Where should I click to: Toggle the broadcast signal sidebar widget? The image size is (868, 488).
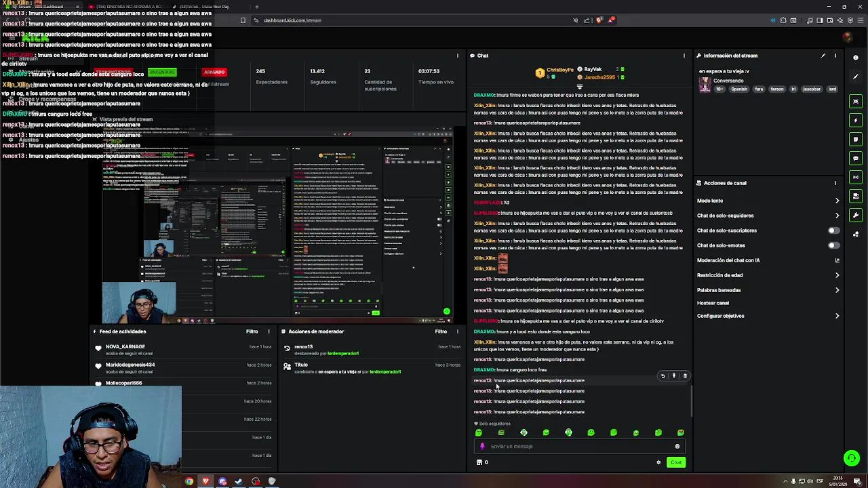coord(856,177)
